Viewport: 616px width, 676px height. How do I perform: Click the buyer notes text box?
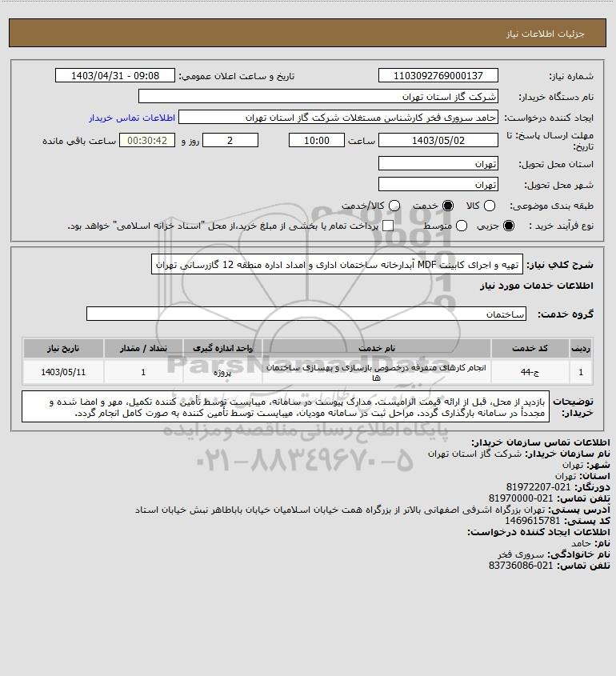286,407
